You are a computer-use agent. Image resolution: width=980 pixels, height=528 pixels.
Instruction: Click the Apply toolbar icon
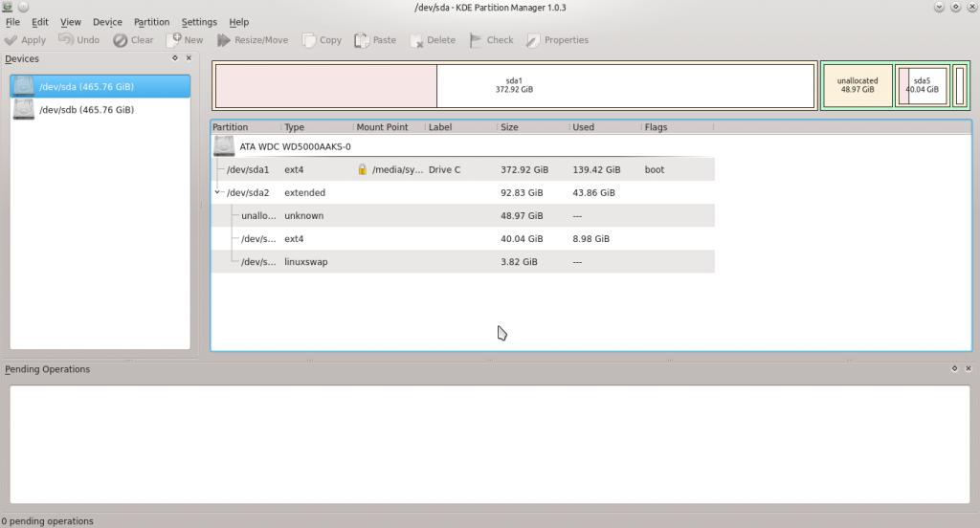11,40
